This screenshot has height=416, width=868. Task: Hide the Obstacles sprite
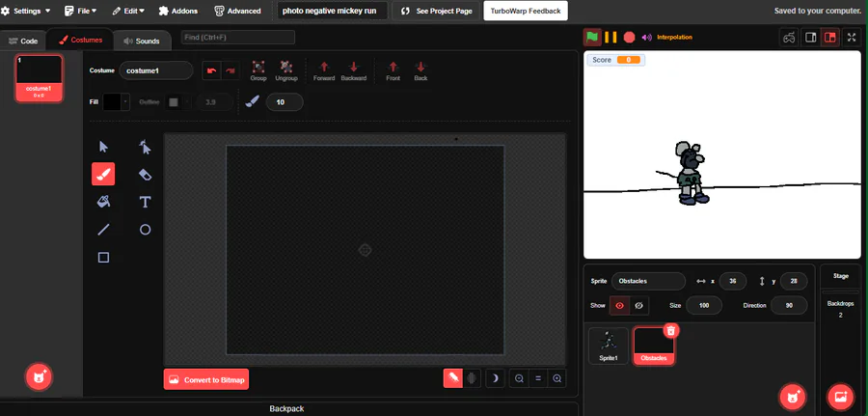point(638,305)
